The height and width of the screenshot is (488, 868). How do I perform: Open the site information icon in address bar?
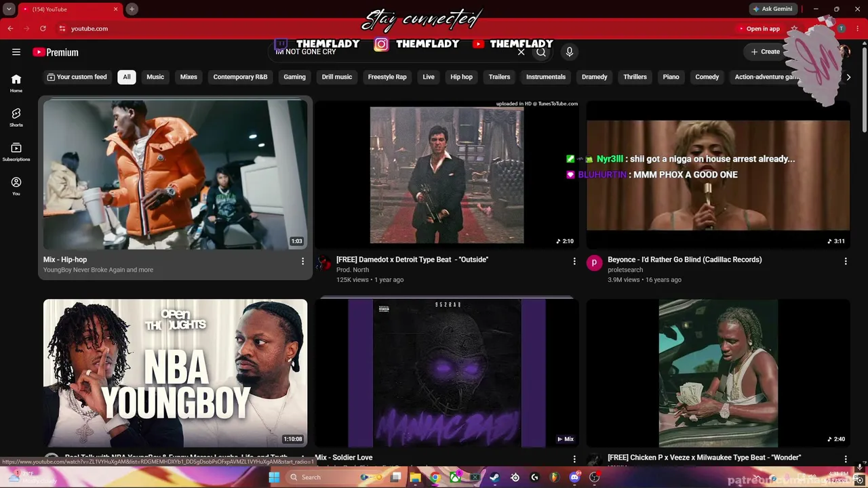(62, 28)
